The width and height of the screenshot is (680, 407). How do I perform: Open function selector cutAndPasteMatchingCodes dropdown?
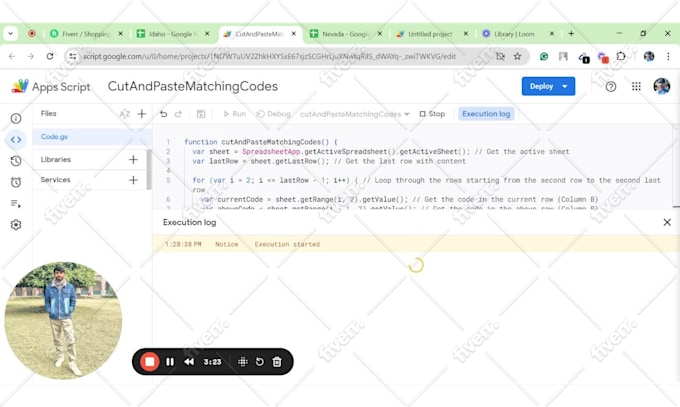(x=354, y=114)
